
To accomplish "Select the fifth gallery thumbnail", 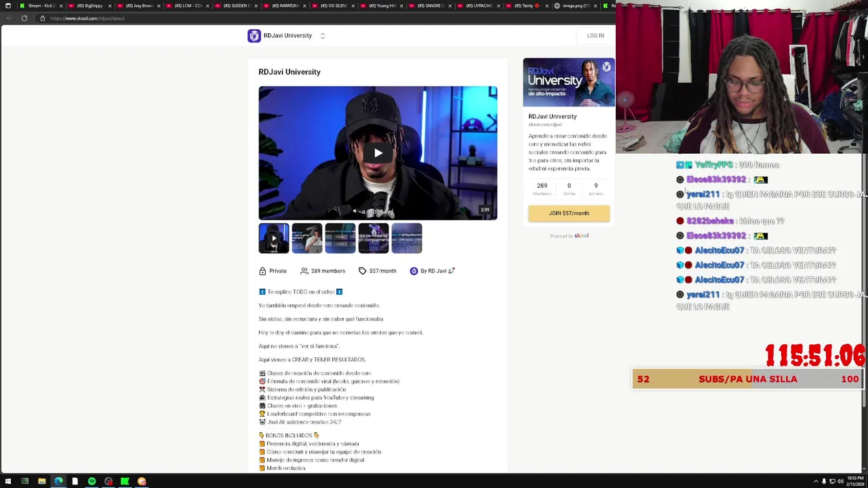I will click(x=407, y=238).
